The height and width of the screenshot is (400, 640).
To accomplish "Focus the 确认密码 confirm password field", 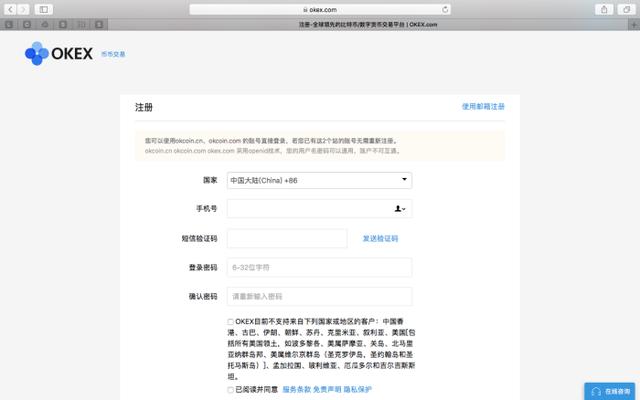I will click(319, 296).
